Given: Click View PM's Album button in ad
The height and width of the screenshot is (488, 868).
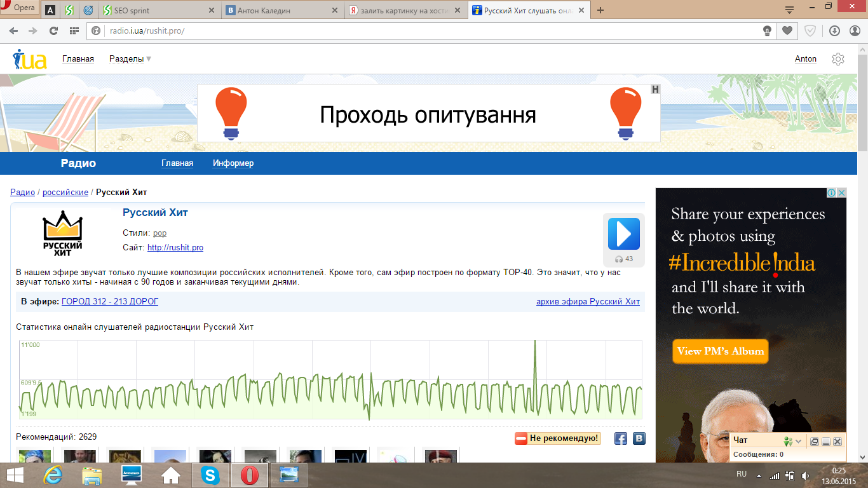Looking at the screenshot, I should point(721,351).
